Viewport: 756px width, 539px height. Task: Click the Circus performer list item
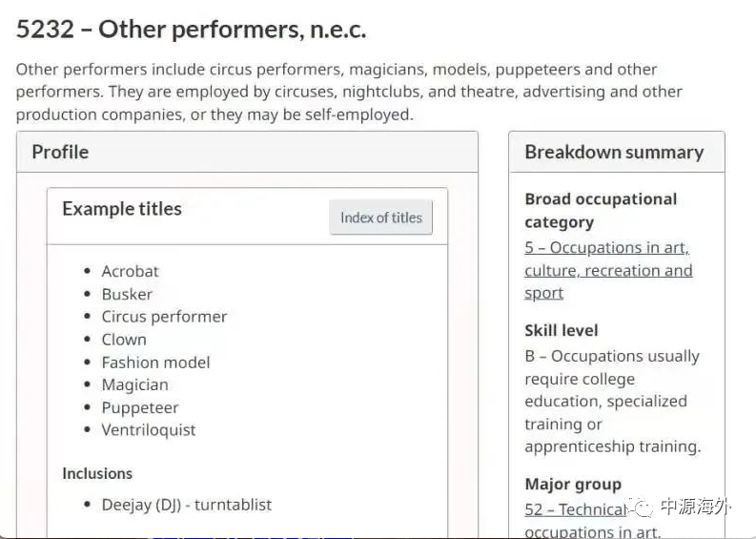(x=164, y=317)
